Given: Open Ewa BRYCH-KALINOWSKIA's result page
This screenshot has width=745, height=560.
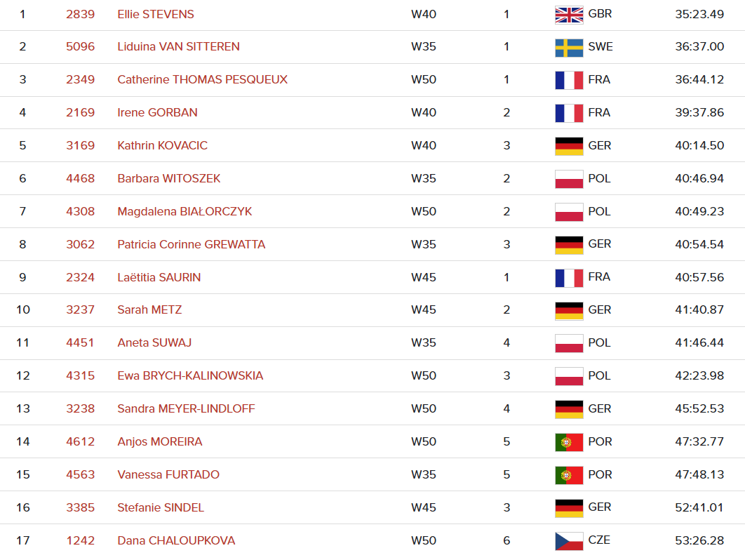Looking at the screenshot, I should (190, 376).
